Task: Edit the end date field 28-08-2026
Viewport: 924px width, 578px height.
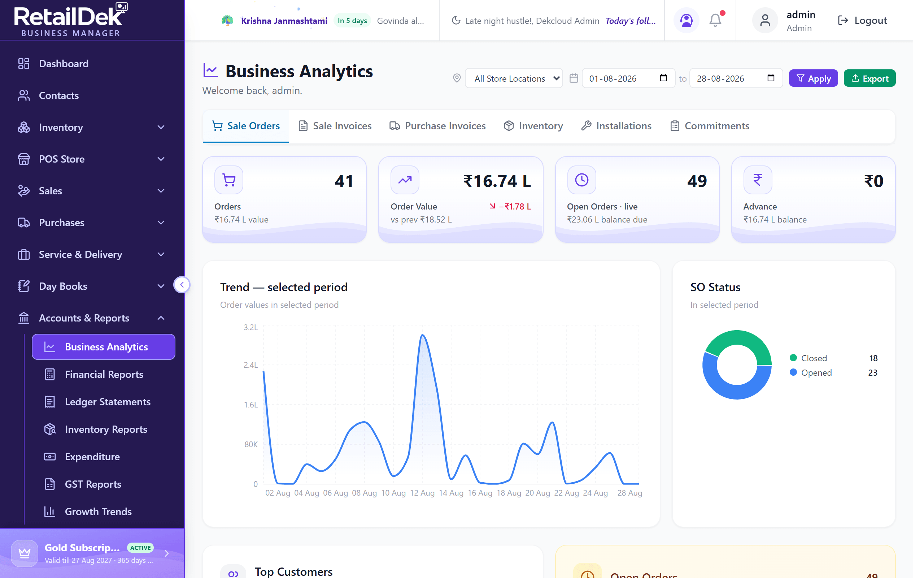Action: [x=736, y=78]
